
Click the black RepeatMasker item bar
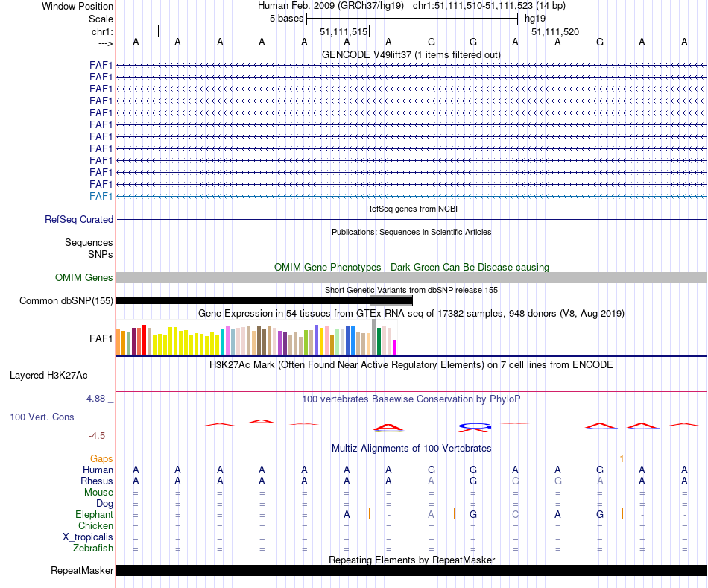tap(411, 570)
